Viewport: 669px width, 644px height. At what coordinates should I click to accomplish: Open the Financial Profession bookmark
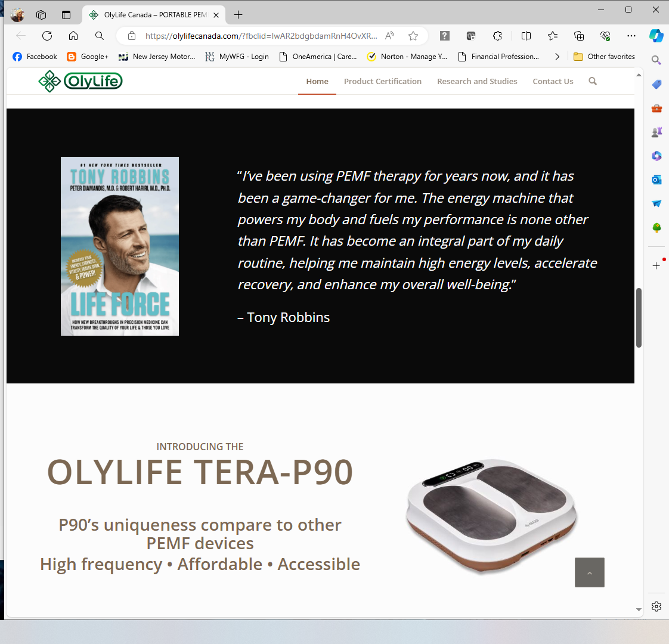(x=498, y=56)
